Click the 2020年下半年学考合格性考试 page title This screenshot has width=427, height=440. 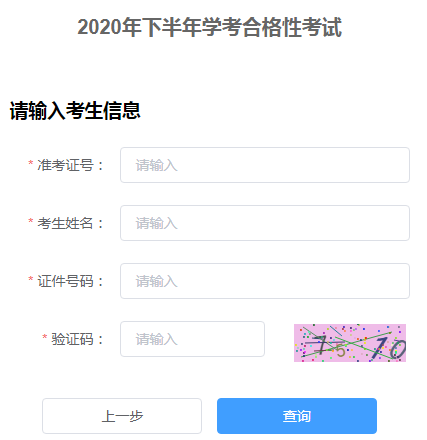(210, 27)
